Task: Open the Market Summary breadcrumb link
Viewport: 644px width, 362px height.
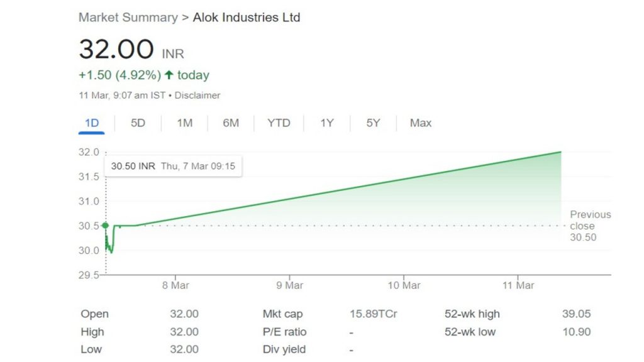Action: (128, 18)
